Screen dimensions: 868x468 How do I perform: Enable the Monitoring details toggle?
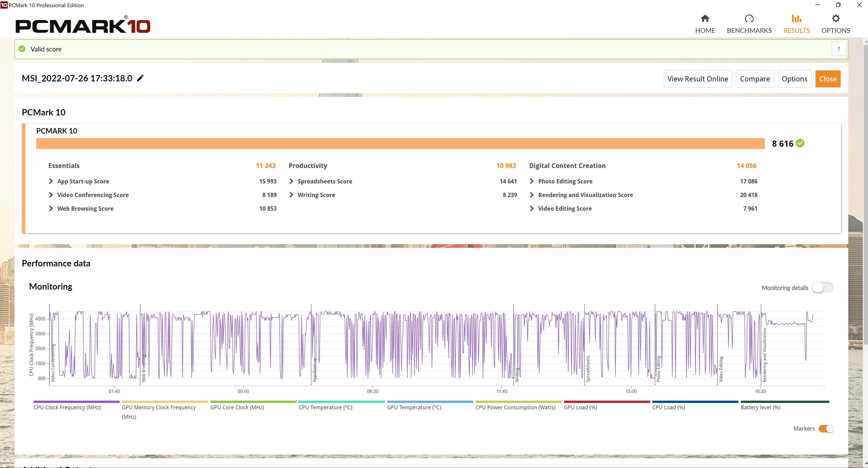822,288
